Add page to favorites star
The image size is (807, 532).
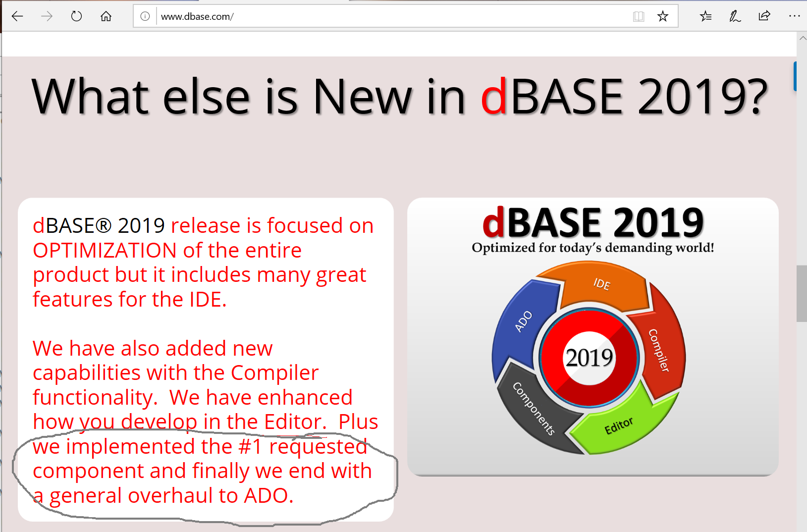pos(663,16)
